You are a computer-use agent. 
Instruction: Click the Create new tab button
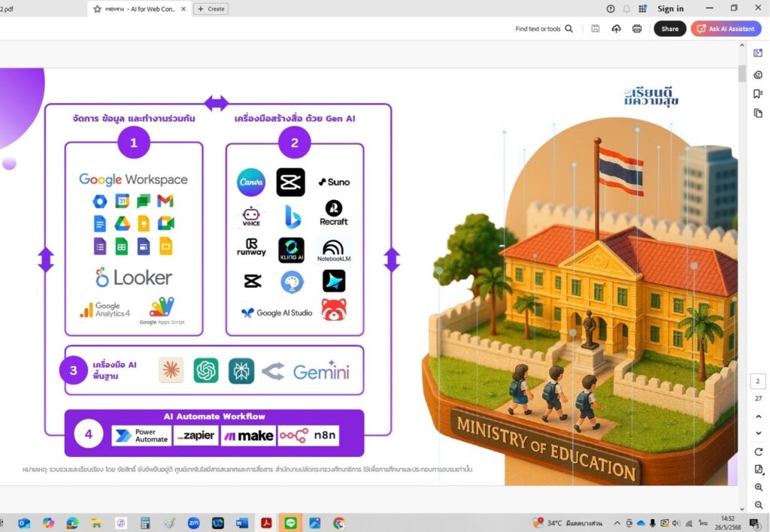coord(211,9)
